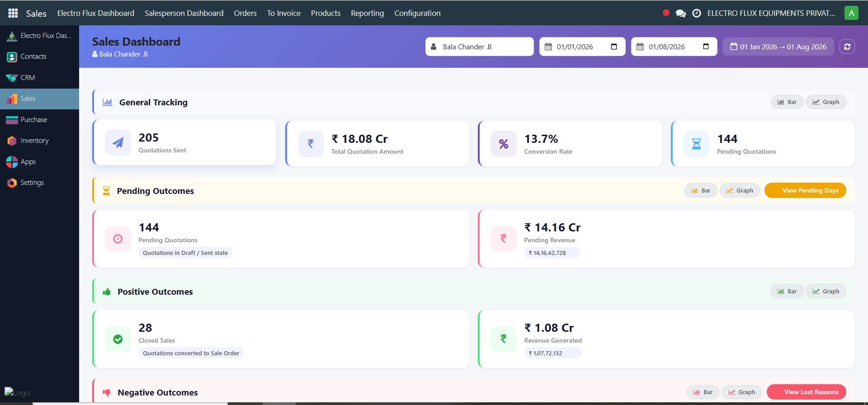The height and width of the screenshot is (405, 868).
Task: Click the Quotations Sent paper plane icon
Action: 118,143
